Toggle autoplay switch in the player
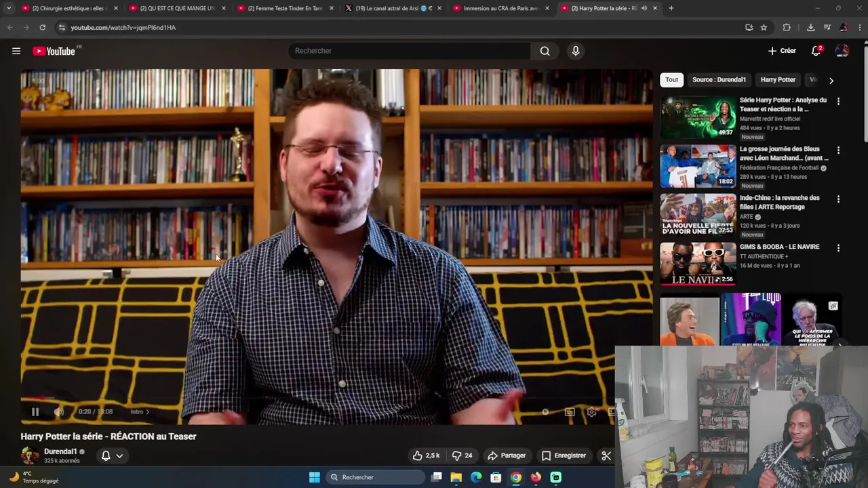 click(544, 411)
